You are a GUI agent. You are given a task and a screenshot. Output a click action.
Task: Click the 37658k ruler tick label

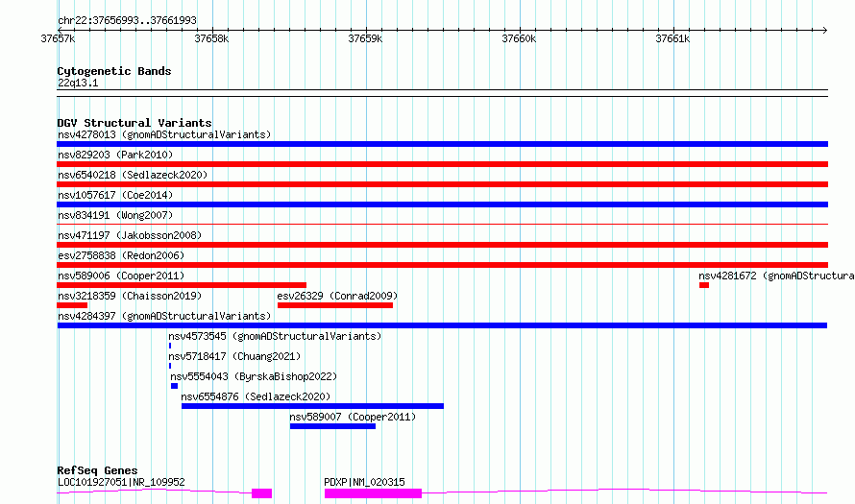(211, 38)
